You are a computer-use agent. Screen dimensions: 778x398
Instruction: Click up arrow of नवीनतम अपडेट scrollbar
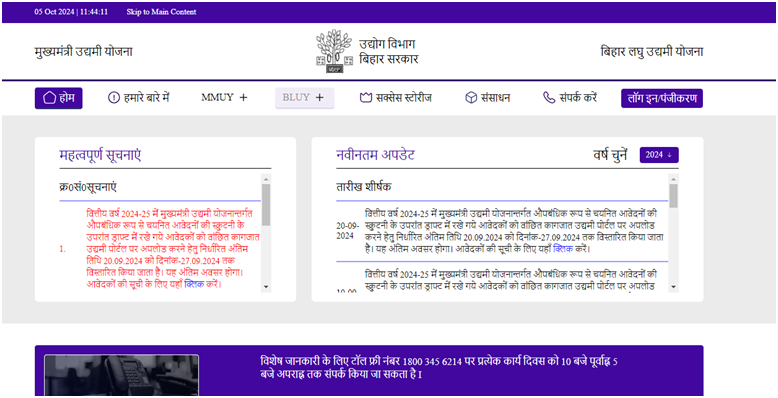673,179
